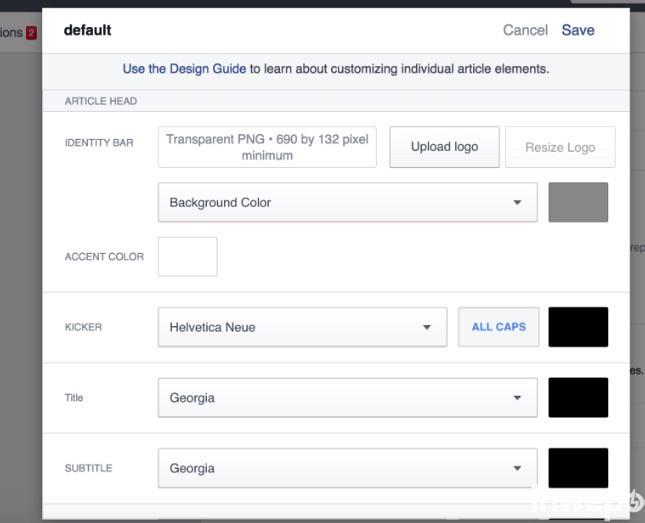Toggle ALL CAPS for the kicker
645x523 pixels.
click(498, 327)
